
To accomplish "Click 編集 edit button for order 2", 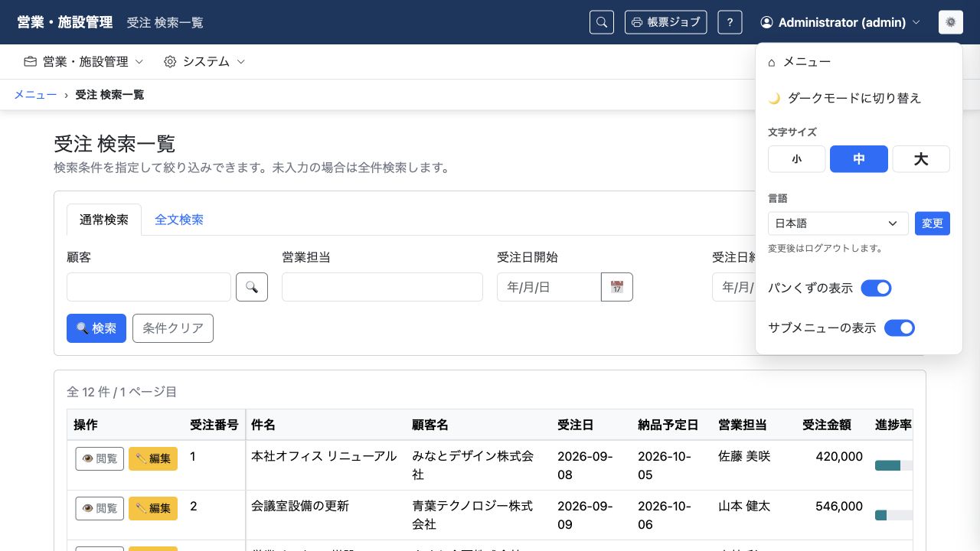I will pos(153,508).
